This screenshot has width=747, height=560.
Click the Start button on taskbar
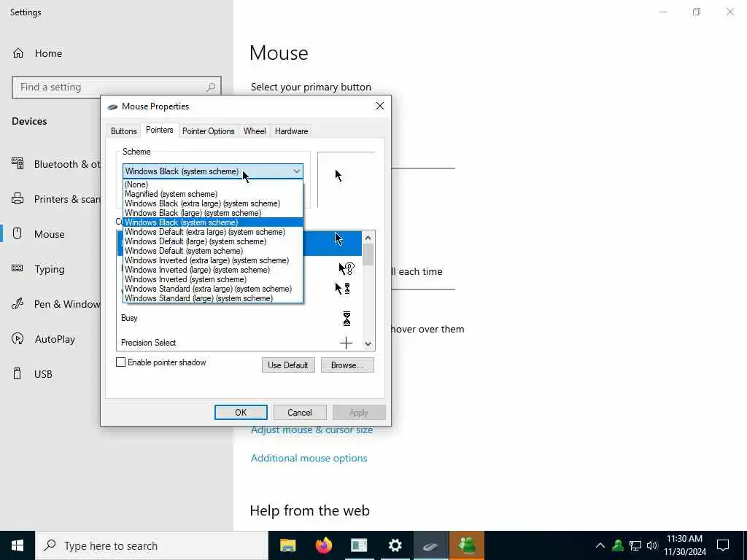(18, 545)
